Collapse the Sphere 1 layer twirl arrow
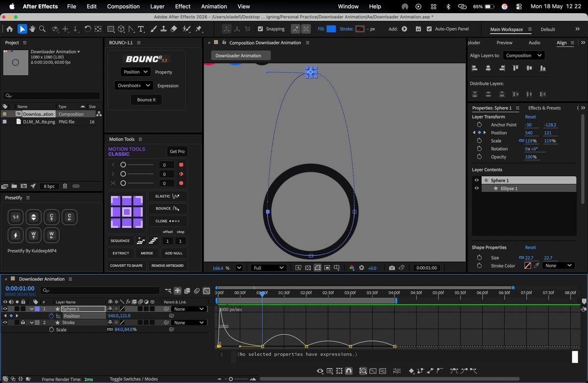 click(x=31, y=309)
